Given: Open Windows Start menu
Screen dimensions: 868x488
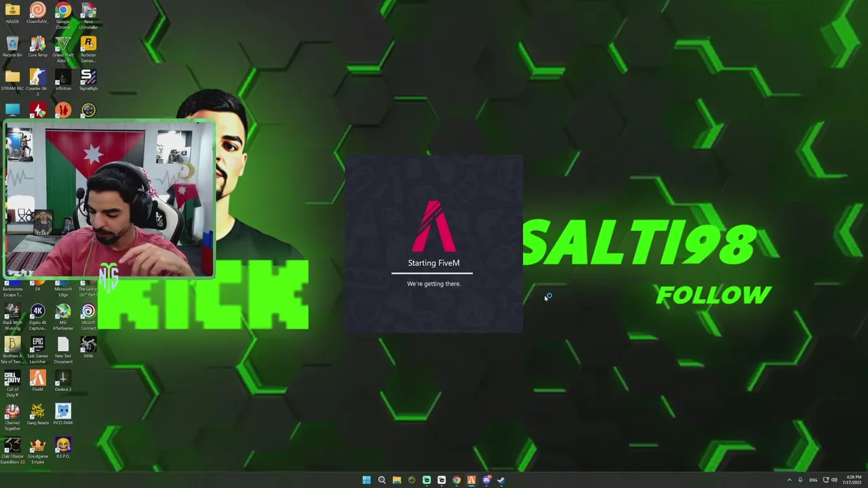Looking at the screenshot, I should [367, 480].
